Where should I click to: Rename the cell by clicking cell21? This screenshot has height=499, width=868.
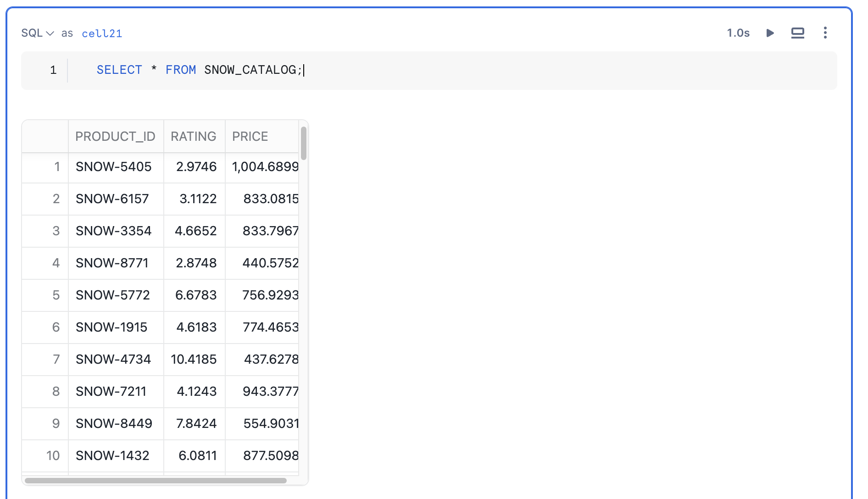tap(102, 33)
